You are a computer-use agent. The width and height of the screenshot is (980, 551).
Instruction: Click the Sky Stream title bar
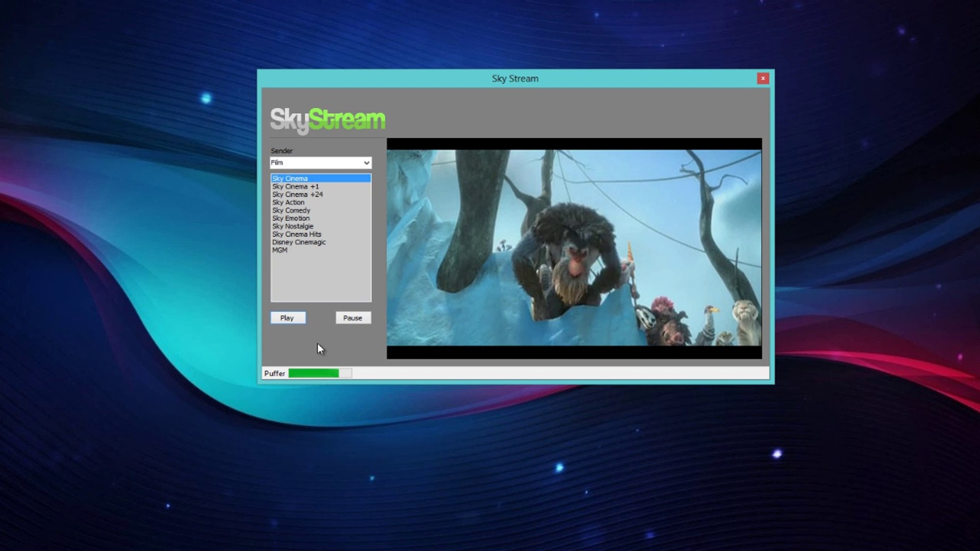[x=514, y=79]
